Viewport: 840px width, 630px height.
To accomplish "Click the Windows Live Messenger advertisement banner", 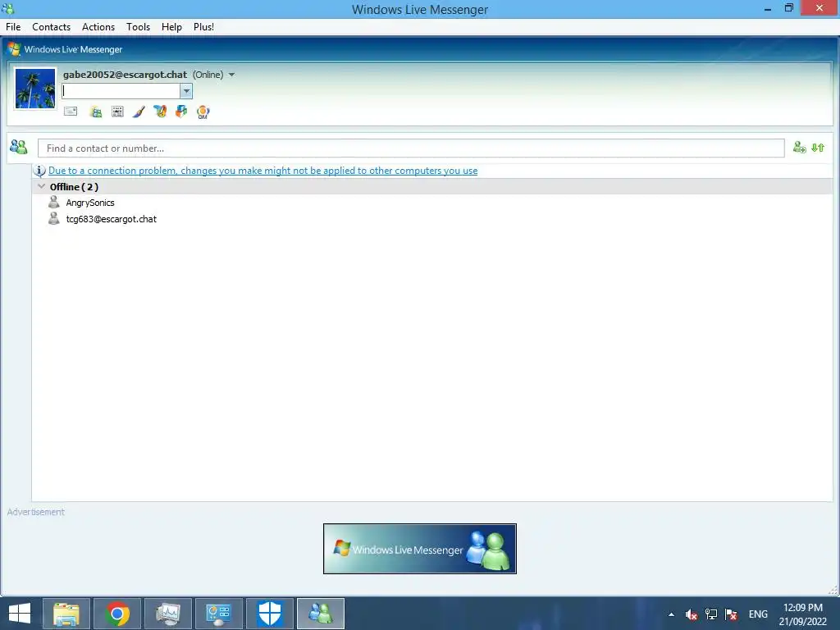I will coord(420,549).
